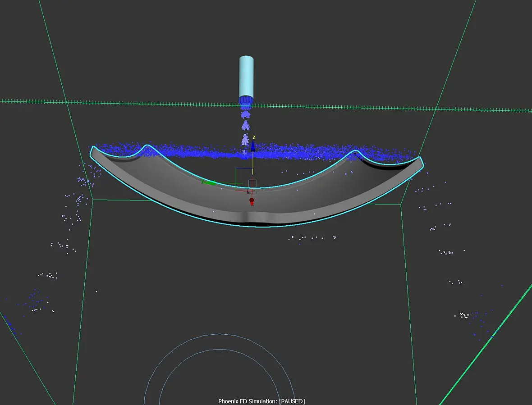Click the green Y axis gizmo handle
This screenshot has width=532, height=405.
[208, 182]
